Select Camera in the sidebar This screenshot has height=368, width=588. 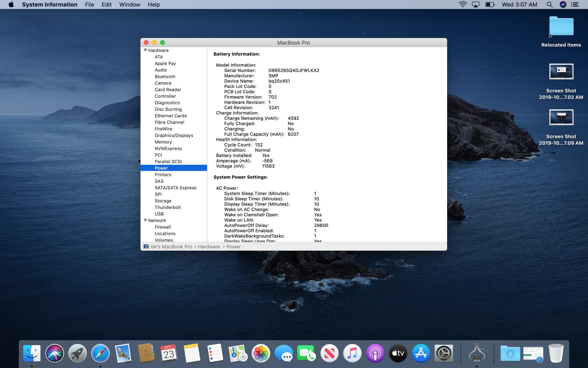(x=163, y=83)
